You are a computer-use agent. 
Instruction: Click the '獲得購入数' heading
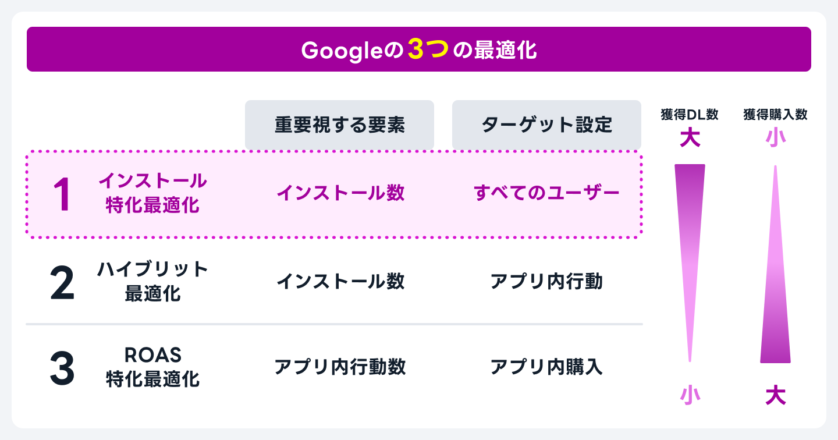[775, 114]
